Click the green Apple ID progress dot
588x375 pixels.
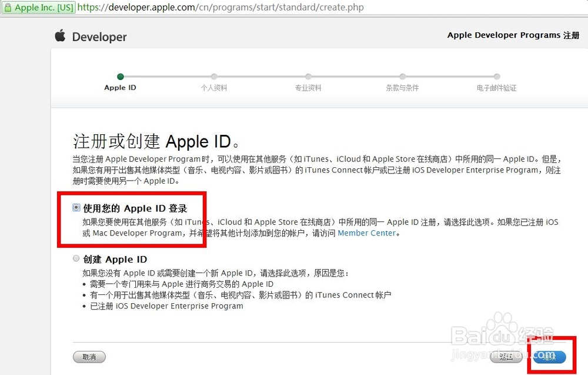coord(120,77)
